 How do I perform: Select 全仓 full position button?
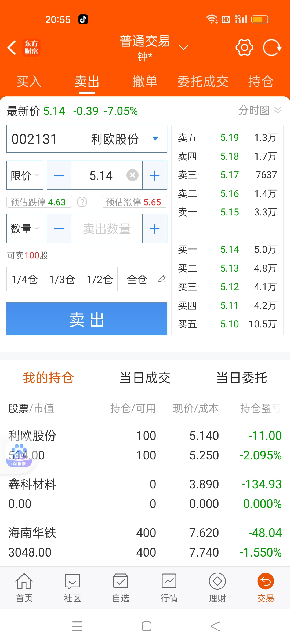point(137,279)
